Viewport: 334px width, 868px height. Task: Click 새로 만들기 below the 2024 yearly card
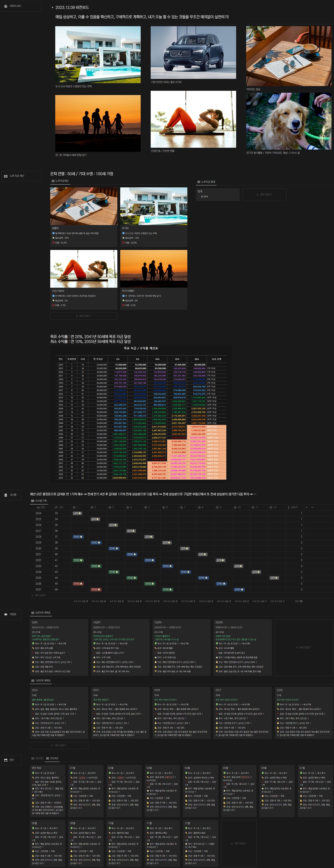pyautogui.click(x=59, y=745)
